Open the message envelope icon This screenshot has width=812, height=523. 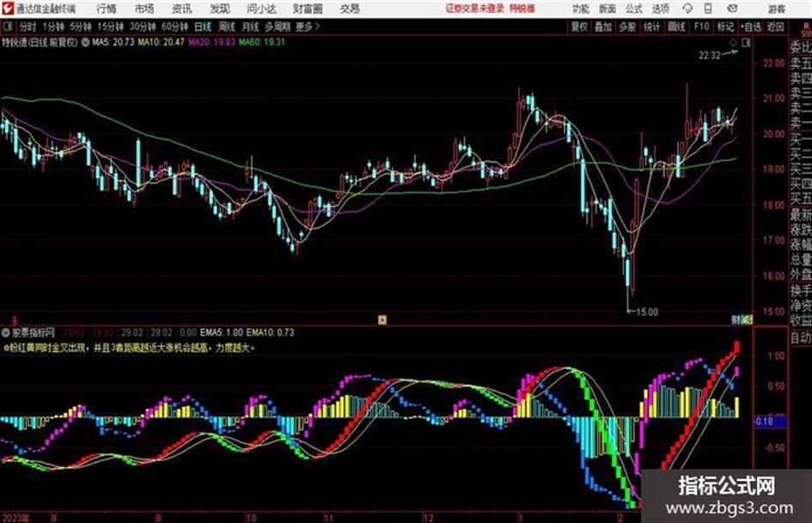pyautogui.click(x=732, y=9)
